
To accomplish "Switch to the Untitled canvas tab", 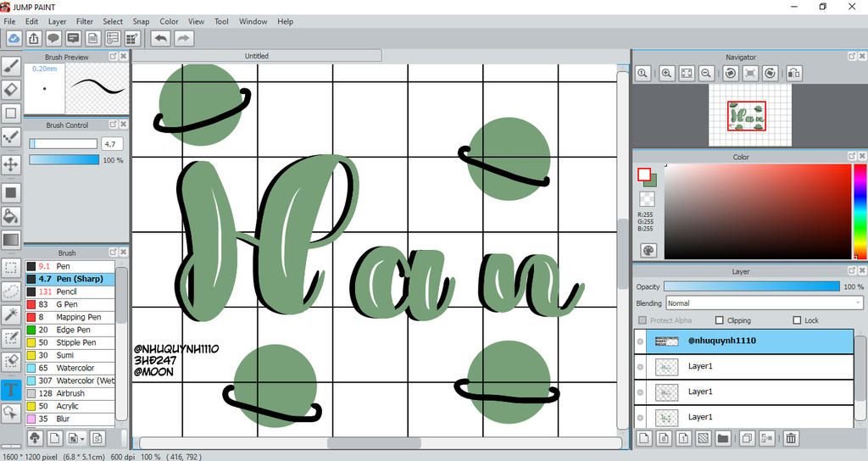I will [x=256, y=56].
